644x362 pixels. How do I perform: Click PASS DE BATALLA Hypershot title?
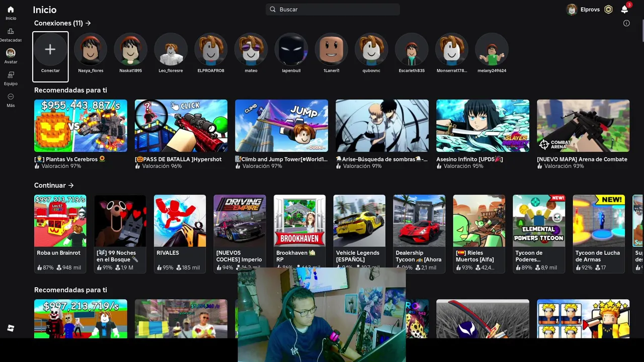click(x=178, y=159)
